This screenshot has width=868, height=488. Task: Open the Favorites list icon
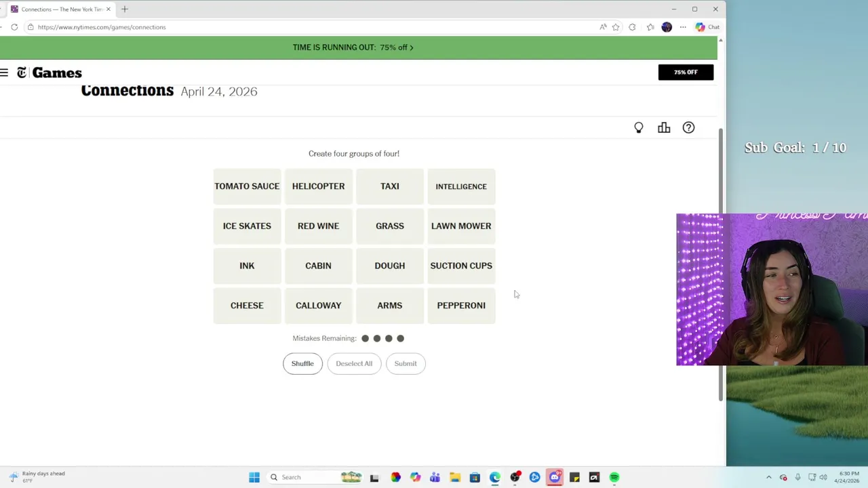pyautogui.click(x=650, y=27)
